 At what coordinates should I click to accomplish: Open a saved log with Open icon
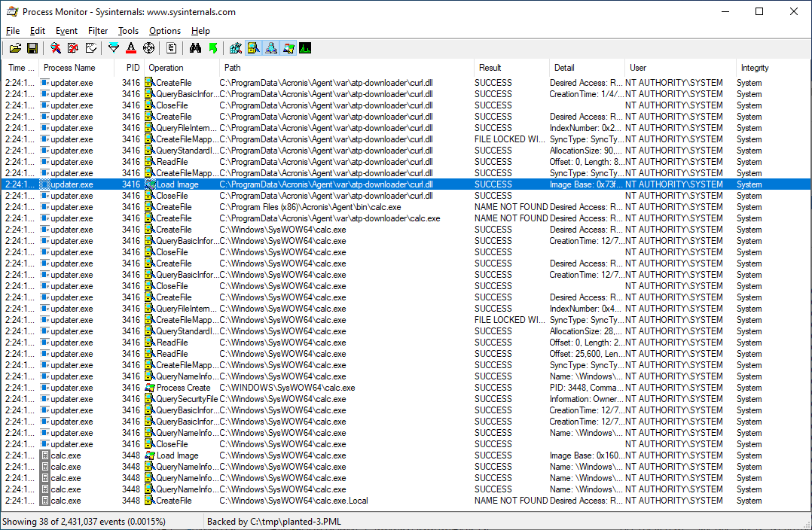click(15, 48)
